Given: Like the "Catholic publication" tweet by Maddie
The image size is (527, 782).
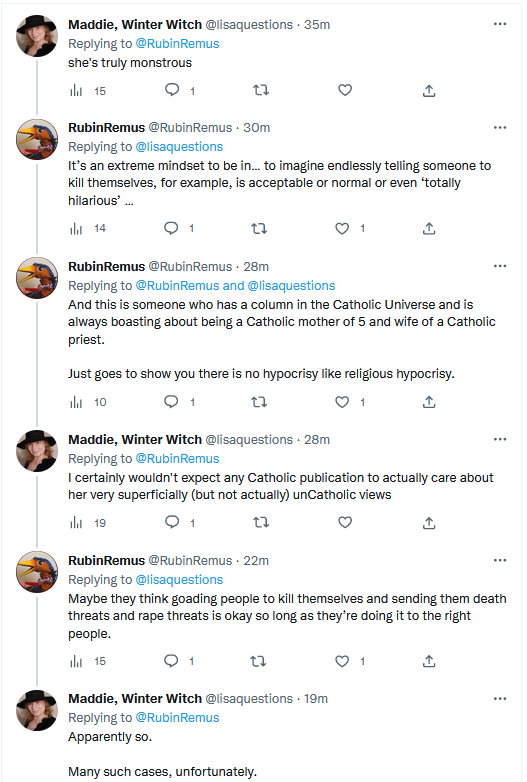Looking at the screenshot, I should [x=345, y=522].
